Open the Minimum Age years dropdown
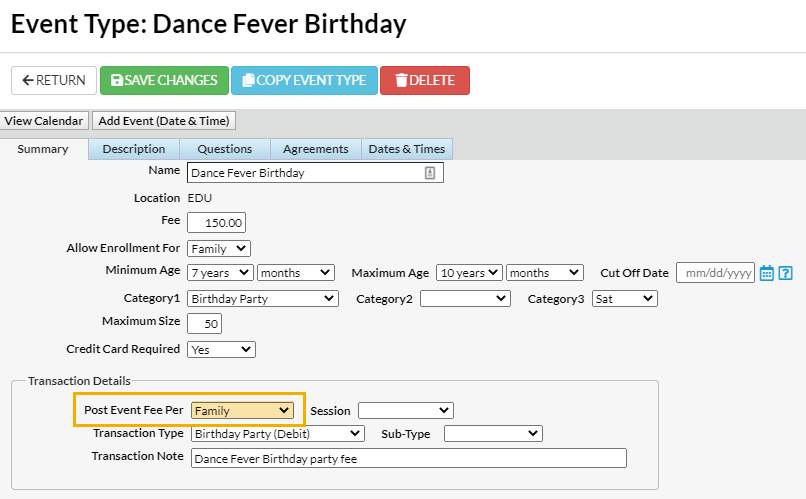This screenshot has width=806, height=499. pos(220,273)
